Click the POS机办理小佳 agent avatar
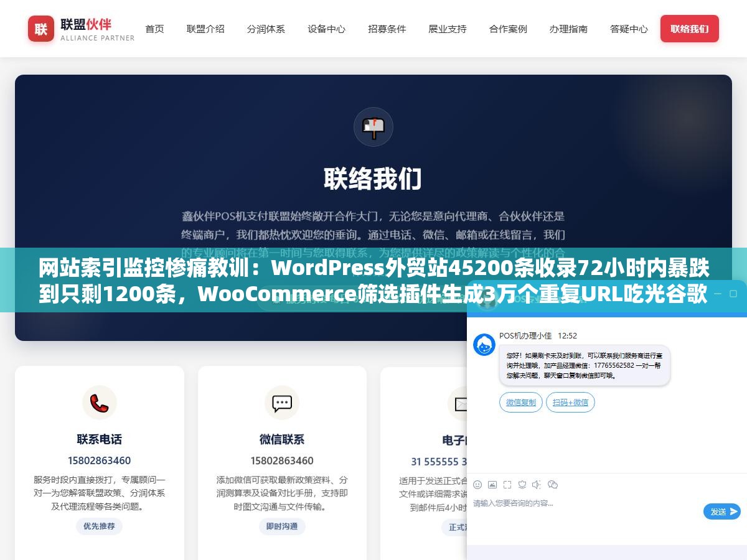 tap(484, 345)
